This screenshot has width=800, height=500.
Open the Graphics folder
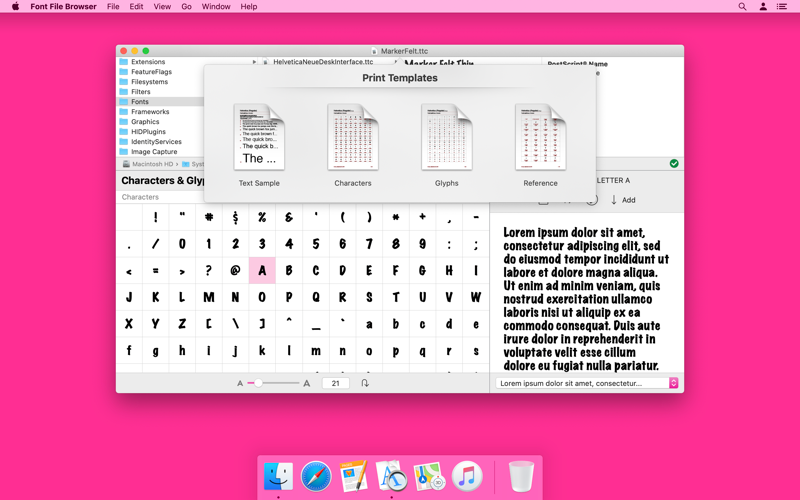pyautogui.click(x=145, y=121)
